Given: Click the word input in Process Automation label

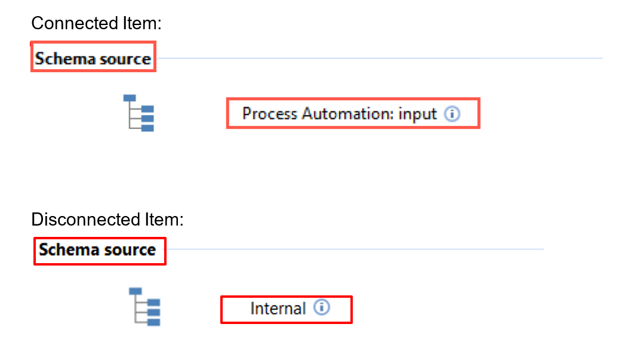Looking at the screenshot, I should coord(417,115).
